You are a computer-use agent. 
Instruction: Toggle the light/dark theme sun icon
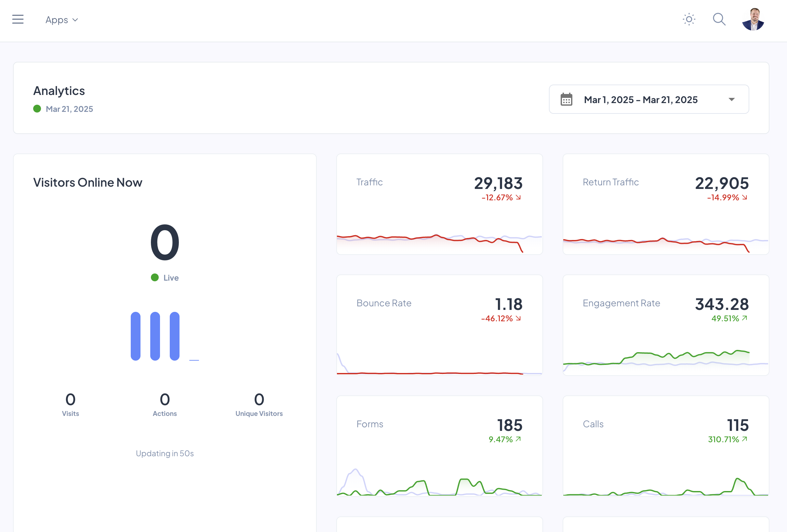coord(689,19)
